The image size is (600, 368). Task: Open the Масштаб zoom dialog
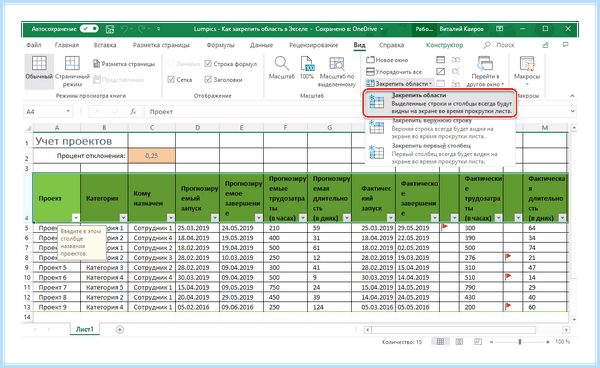click(282, 68)
